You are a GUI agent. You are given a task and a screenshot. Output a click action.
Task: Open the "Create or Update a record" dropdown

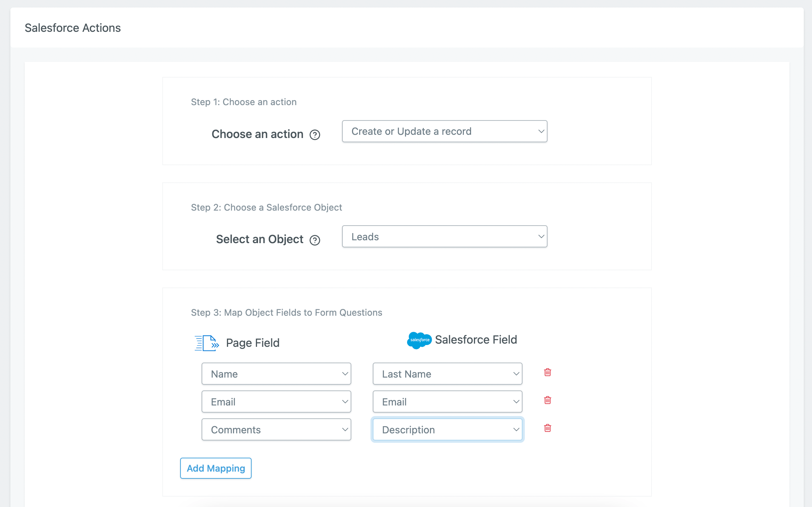[444, 131]
